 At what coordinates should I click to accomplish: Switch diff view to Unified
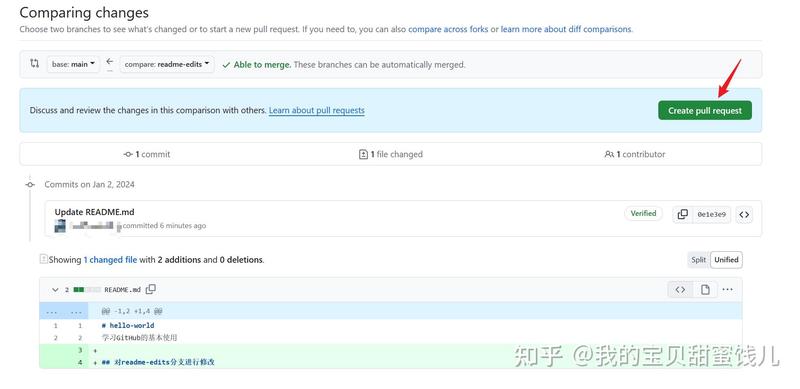(x=726, y=260)
